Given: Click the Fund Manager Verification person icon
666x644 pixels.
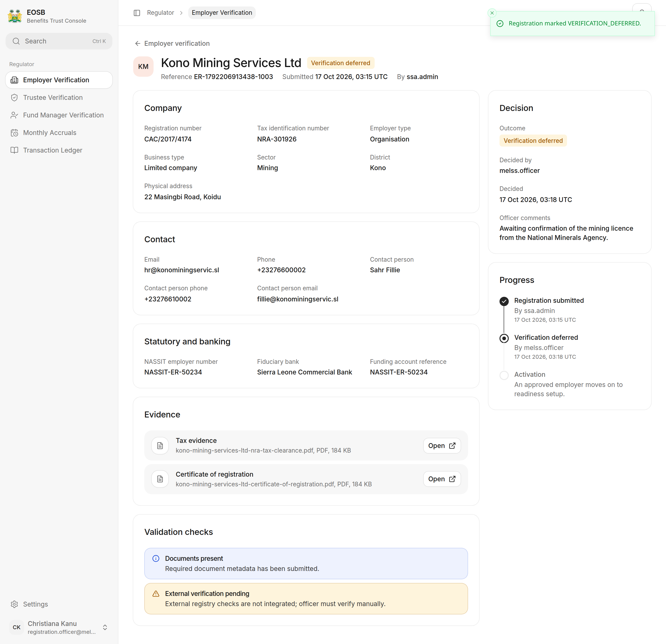Looking at the screenshot, I should 14,116.
